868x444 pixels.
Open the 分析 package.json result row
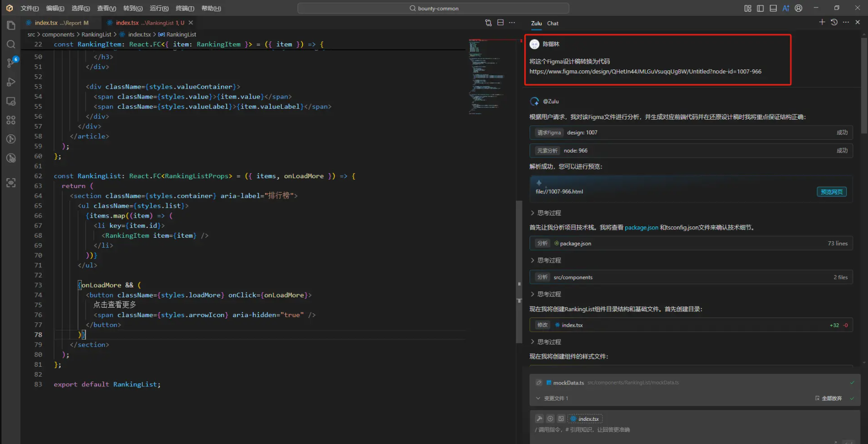click(x=691, y=243)
